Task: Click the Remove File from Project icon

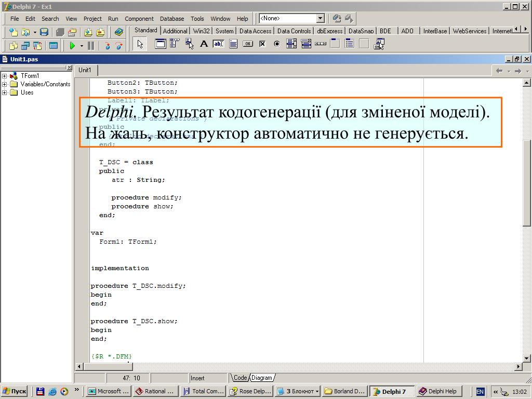Action: [100, 32]
